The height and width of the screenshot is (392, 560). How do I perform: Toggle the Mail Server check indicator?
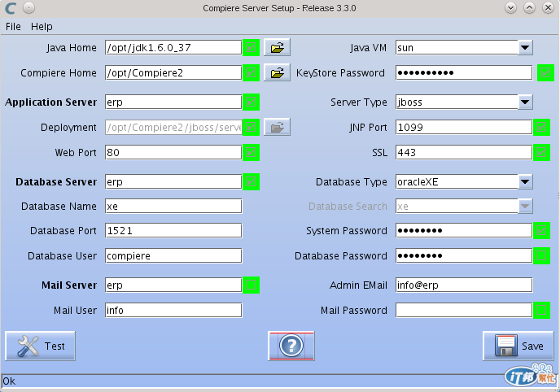[x=251, y=285]
